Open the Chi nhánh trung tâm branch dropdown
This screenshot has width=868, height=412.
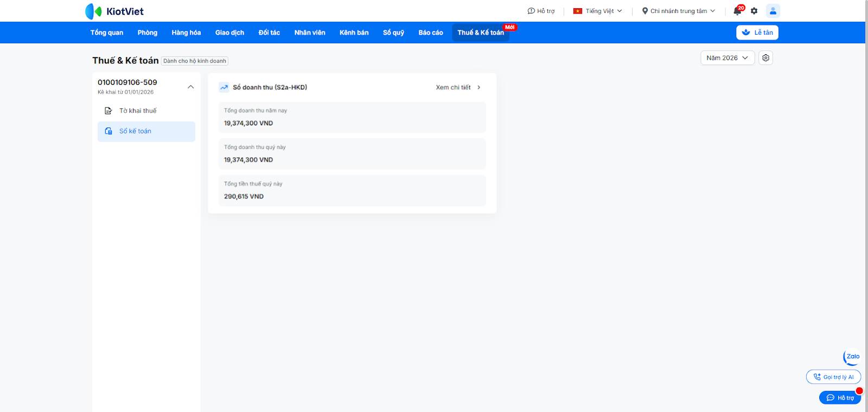[679, 11]
